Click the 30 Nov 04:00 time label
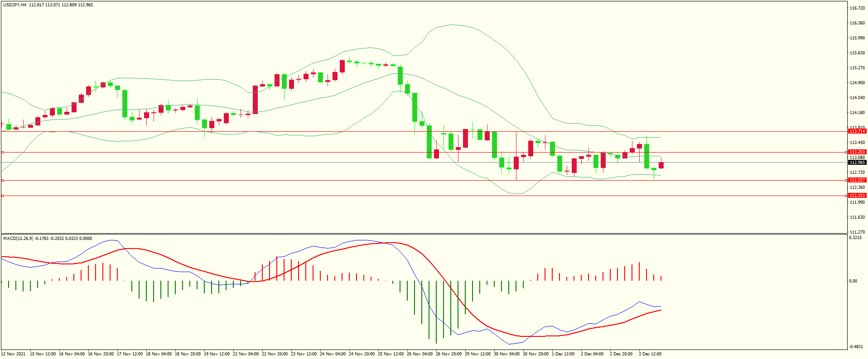Viewport: 868px width, 359px height. coord(506,354)
